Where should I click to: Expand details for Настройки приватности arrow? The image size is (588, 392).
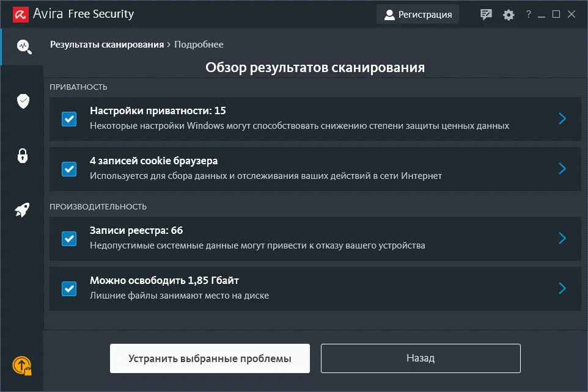point(562,118)
